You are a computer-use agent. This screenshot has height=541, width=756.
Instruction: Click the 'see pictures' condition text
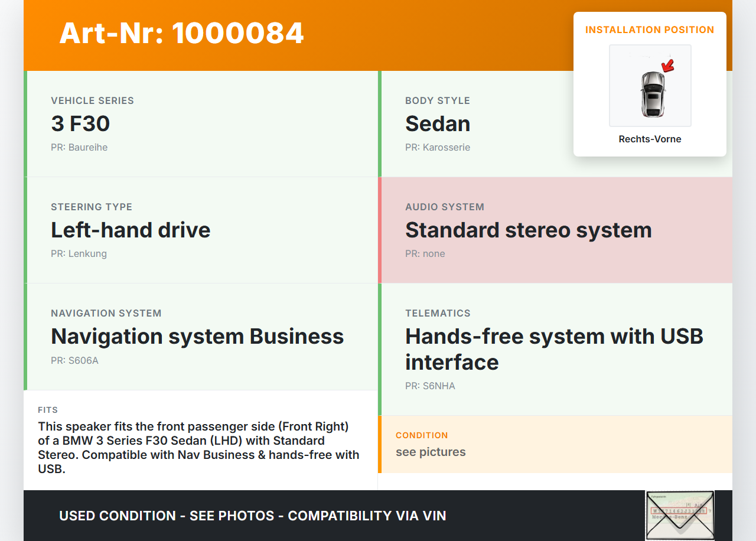click(x=431, y=452)
